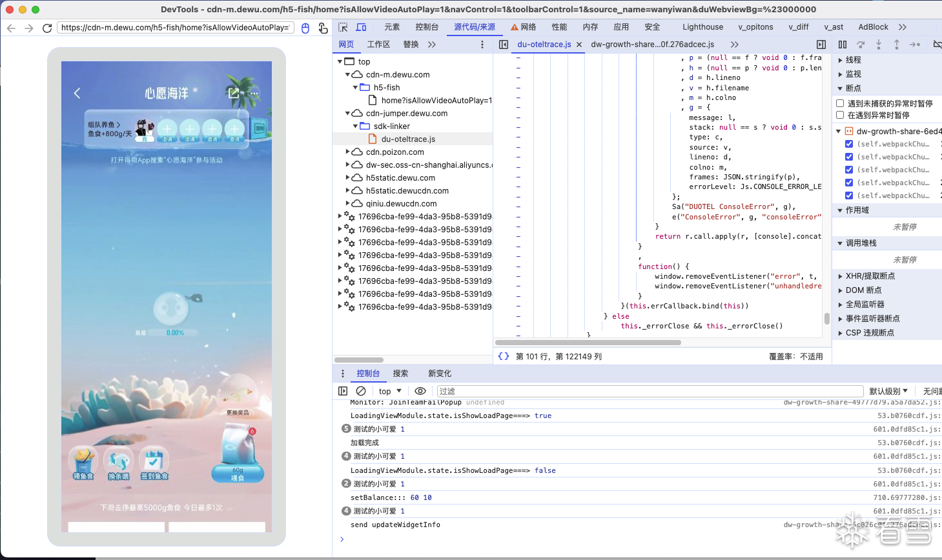Enable pause on caught exceptions checkbox
Viewport: 942px width, 560px height.
(840, 115)
